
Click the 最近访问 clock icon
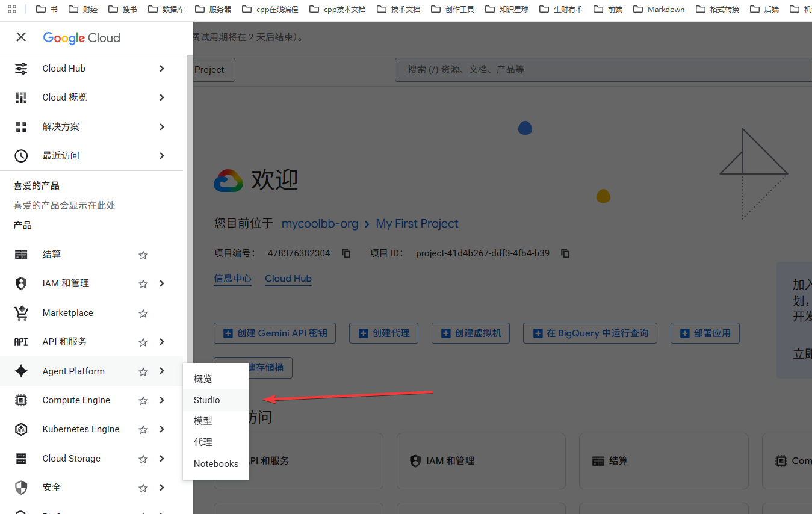(21, 156)
